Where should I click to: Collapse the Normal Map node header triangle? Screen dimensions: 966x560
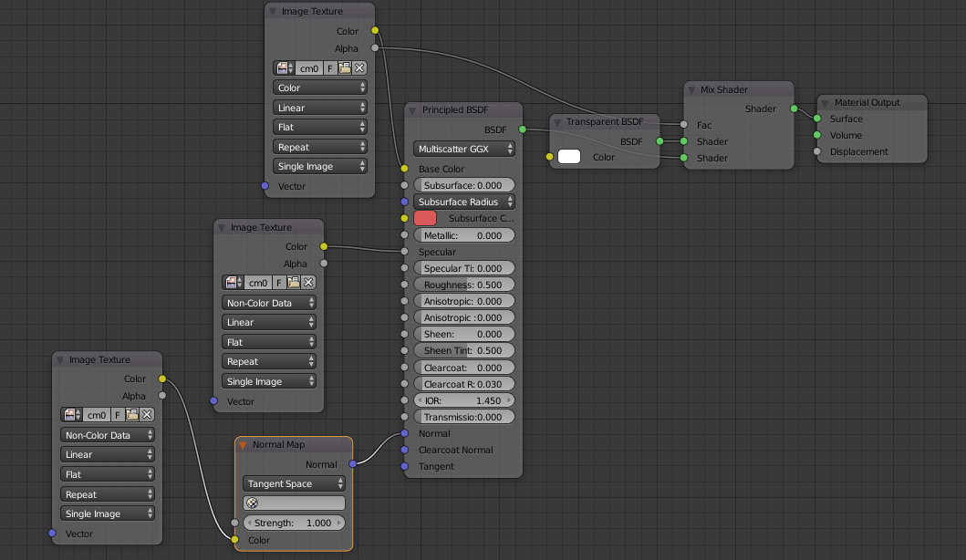point(244,445)
